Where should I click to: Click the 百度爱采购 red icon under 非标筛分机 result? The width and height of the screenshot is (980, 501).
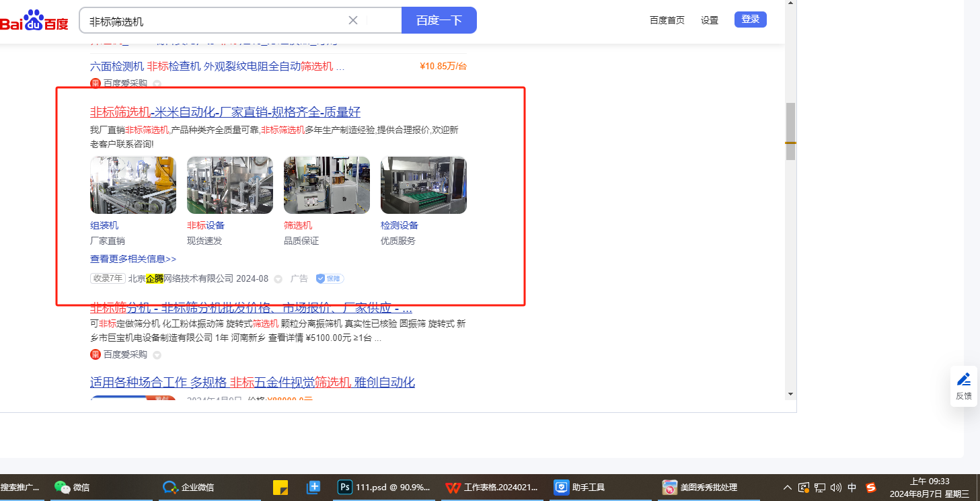pyautogui.click(x=96, y=354)
